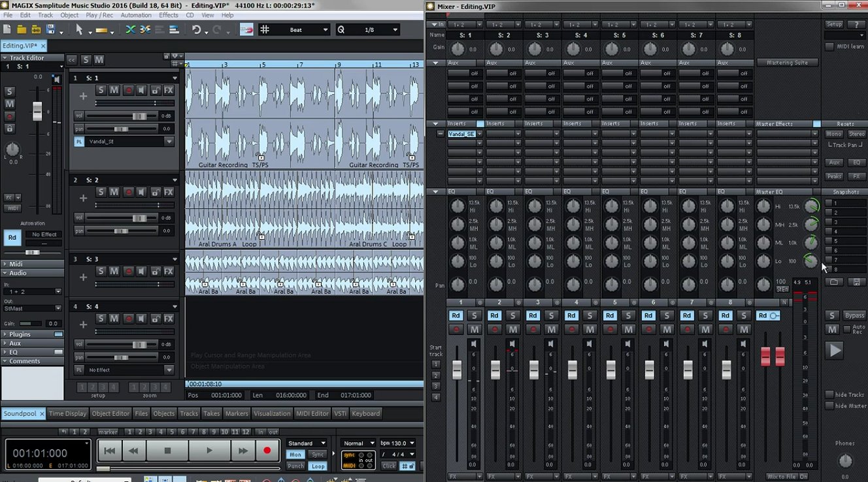Open the FX button on track 4
The image size is (868, 482).
(169, 318)
